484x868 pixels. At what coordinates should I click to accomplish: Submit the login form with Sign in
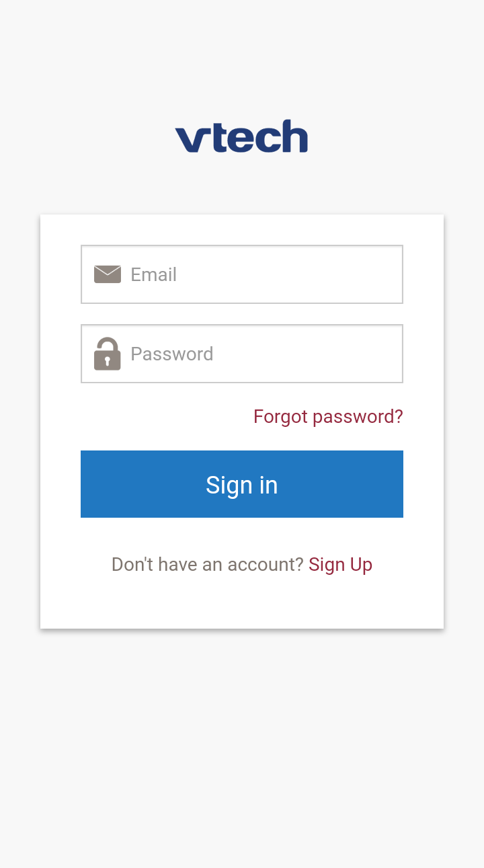tap(242, 484)
